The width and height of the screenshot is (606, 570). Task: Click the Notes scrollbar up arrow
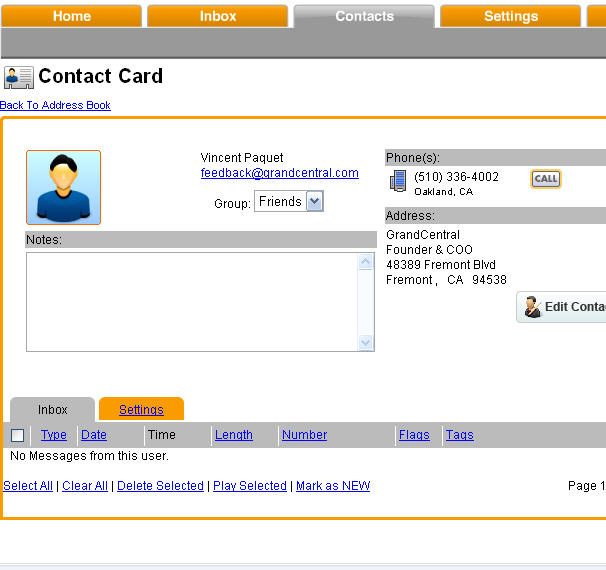366,262
